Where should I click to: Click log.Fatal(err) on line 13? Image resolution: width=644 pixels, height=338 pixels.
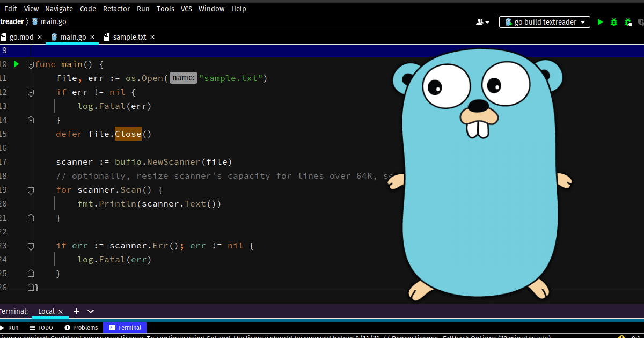[x=114, y=106]
